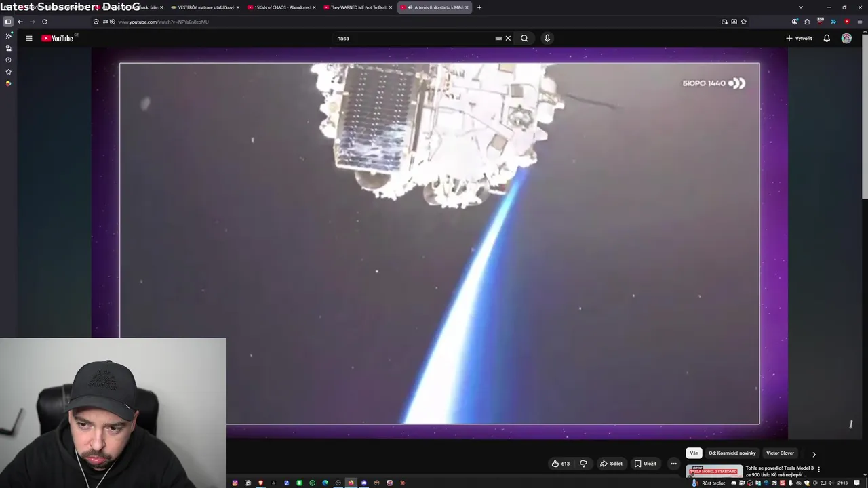Click the Uložit save button

[x=646, y=464]
